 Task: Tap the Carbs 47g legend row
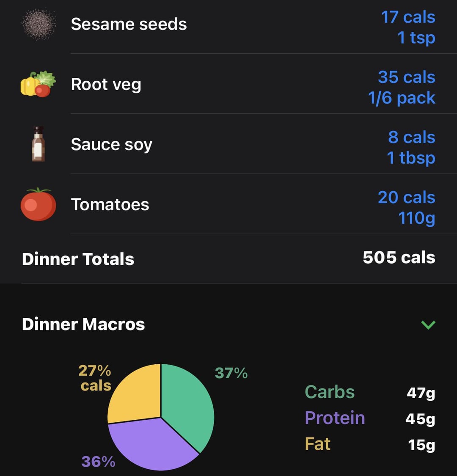369,392
